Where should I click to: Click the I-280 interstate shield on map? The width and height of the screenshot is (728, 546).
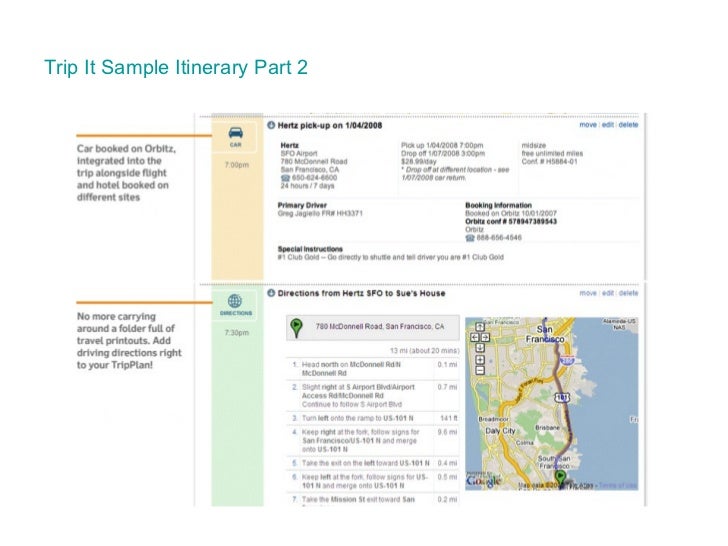[567, 360]
